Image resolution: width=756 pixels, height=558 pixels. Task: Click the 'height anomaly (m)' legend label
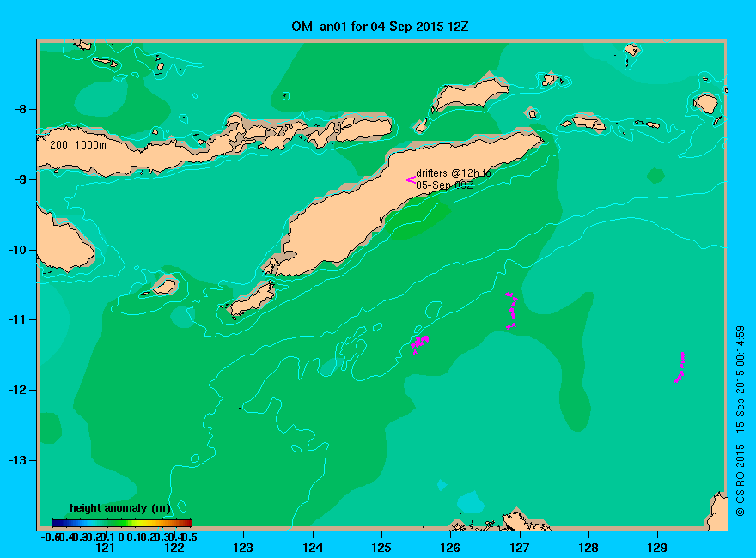(x=120, y=508)
